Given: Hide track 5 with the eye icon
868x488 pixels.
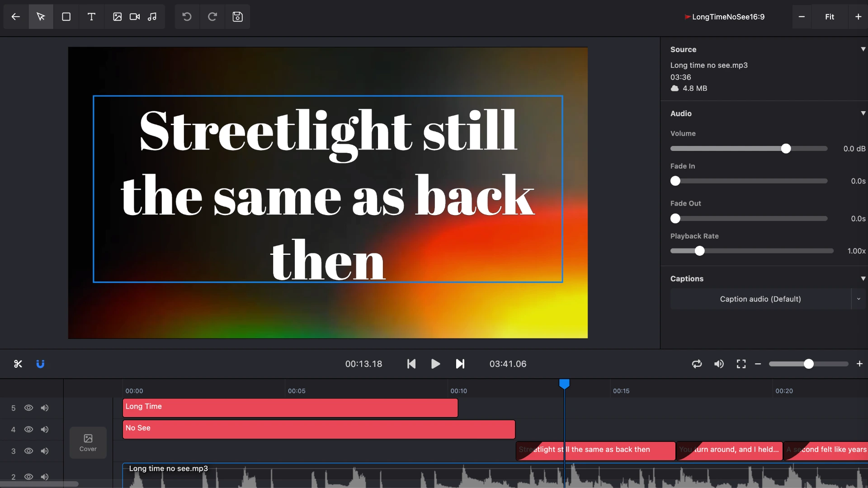Looking at the screenshot, I should [28, 408].
